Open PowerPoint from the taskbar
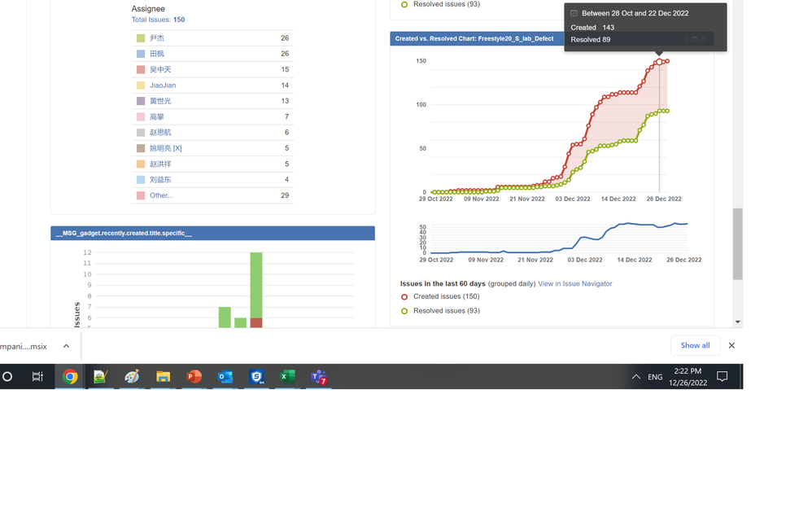Viewport: 812px width, 508px height. pyautogui.click(x=194, y=377)
